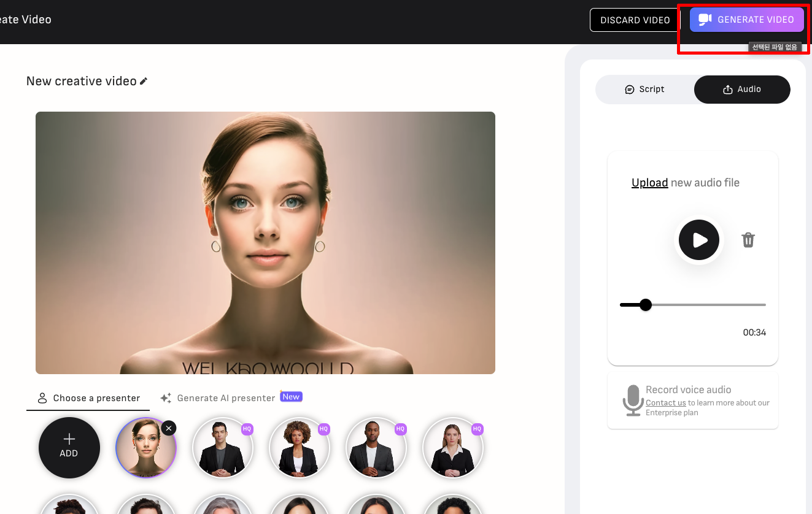
Task: Click the person icon beside Choose a presenter
Action: [42, 398]
